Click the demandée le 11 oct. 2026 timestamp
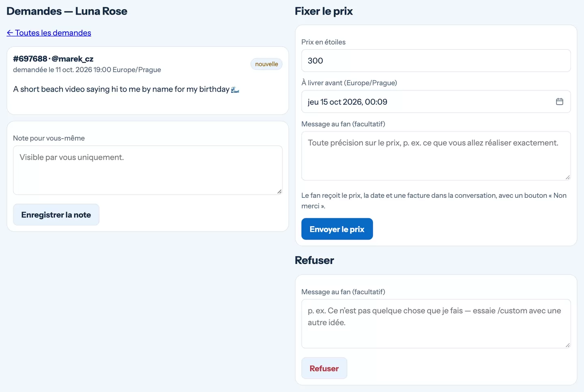 [x=87, y=70]
